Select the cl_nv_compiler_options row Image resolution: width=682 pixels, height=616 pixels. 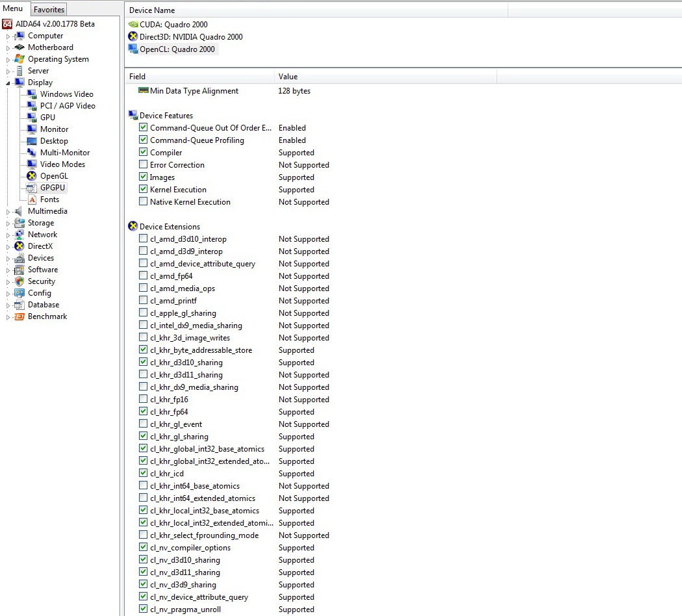[x=190, y=548]
